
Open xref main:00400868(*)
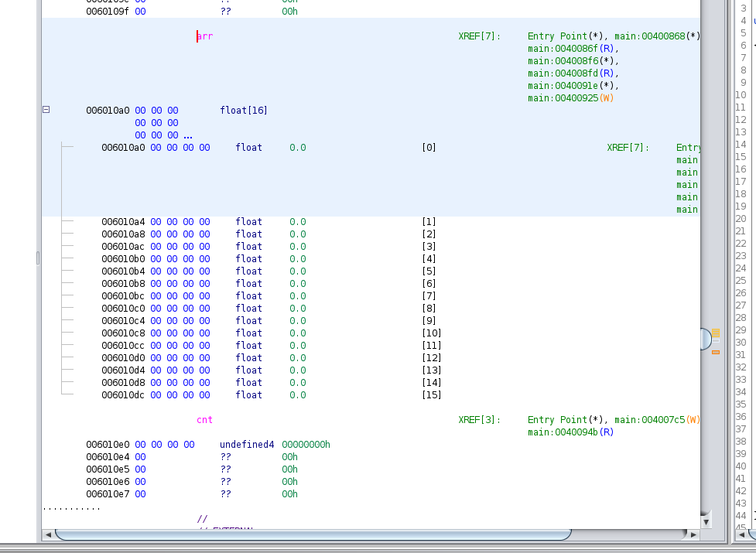[x=657, y=36]
